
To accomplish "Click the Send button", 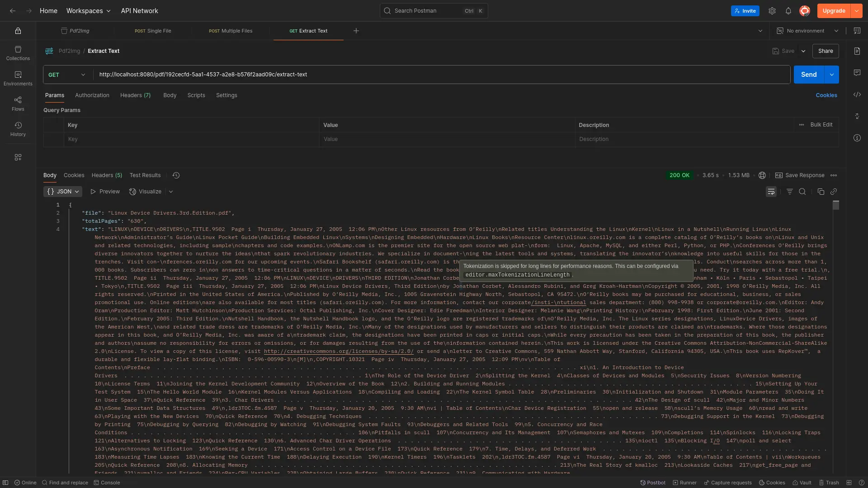I will (809, 75).
